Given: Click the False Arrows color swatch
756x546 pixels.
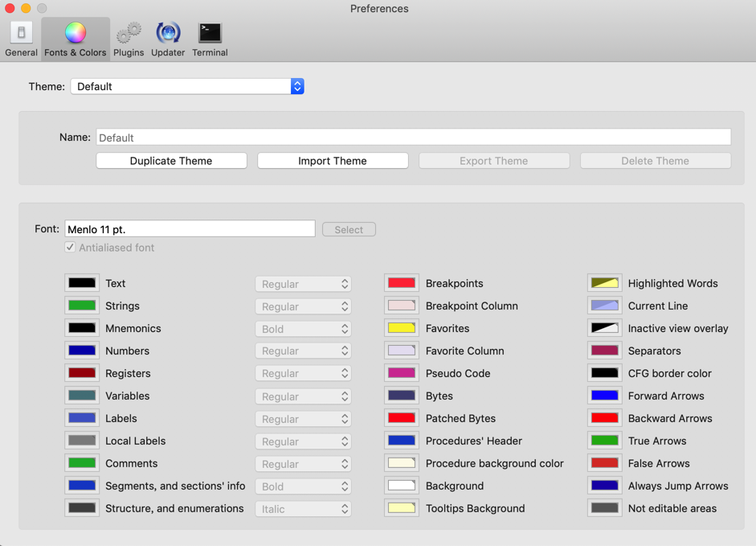Looking at the screenshot, I should (x=605, y=463).
